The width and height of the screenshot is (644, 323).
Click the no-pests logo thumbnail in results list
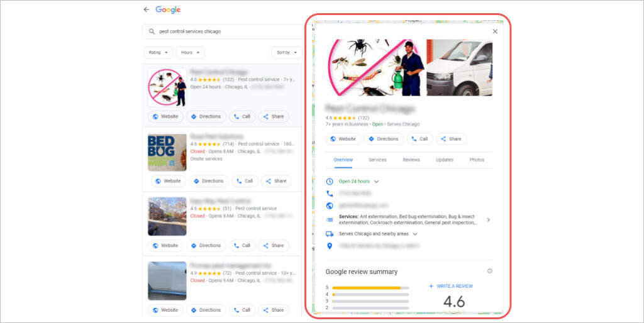coord(167,88)
